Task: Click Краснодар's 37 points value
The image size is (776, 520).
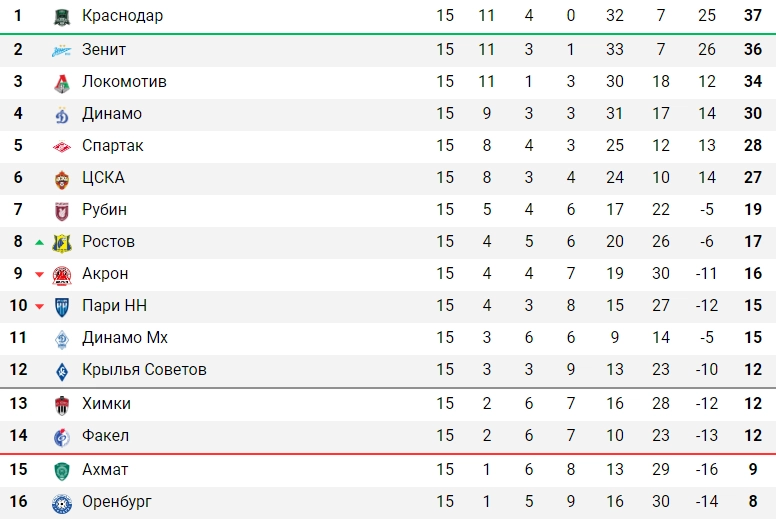Action: pos(753,16)
